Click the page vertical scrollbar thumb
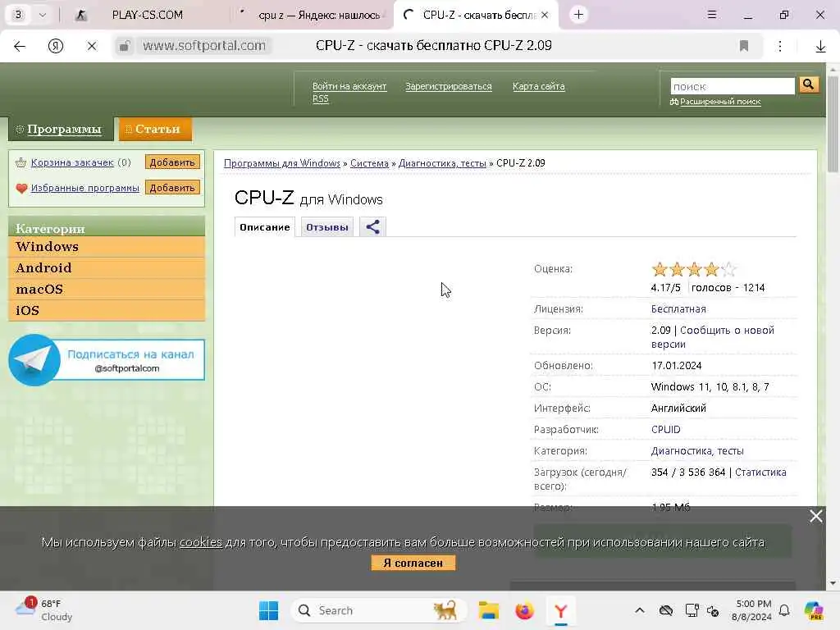The height and width of the screenshot is (630, 840). click(833, 123)
